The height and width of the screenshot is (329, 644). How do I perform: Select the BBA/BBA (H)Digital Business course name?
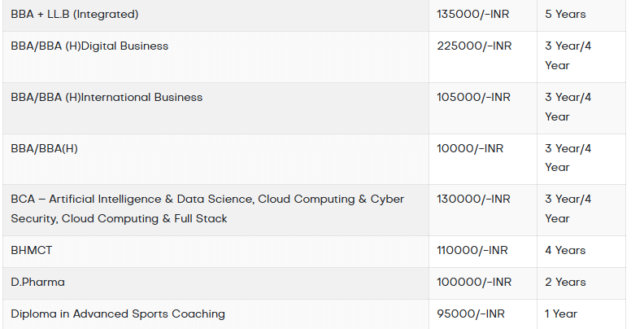(89, 46)
